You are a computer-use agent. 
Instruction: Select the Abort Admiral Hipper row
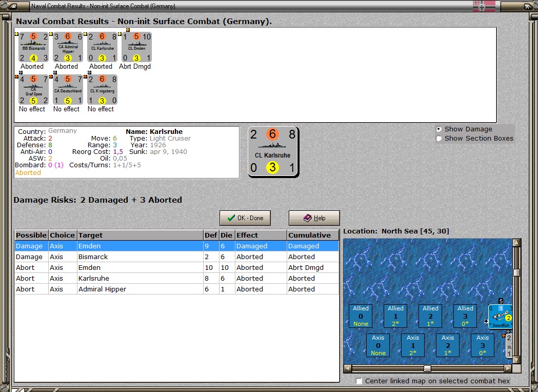(176, 289)
